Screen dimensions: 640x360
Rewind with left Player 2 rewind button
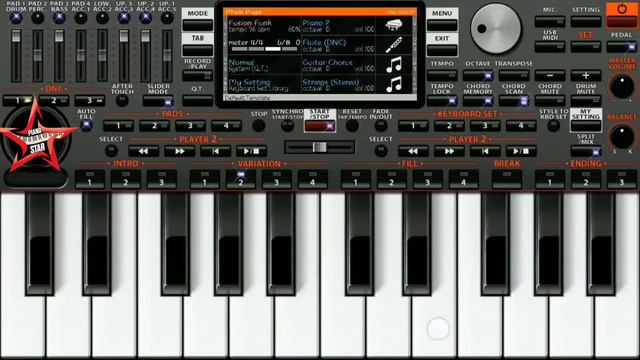click(x=143, y=151)
